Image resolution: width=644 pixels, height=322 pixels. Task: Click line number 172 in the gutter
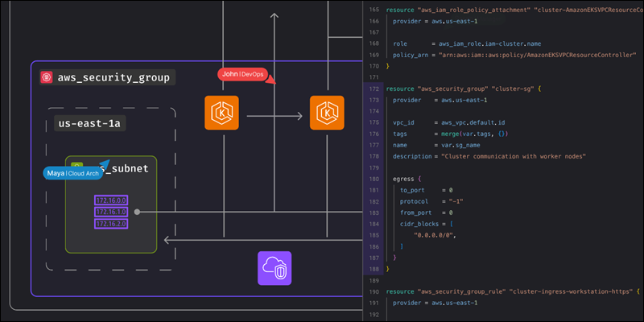[374, 89]
